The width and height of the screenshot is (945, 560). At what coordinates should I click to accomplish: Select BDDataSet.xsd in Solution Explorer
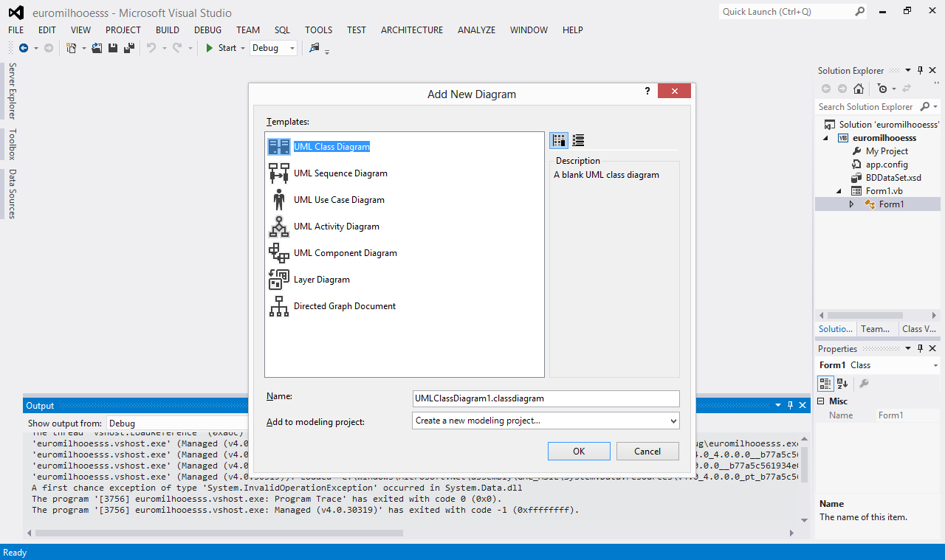893,178
